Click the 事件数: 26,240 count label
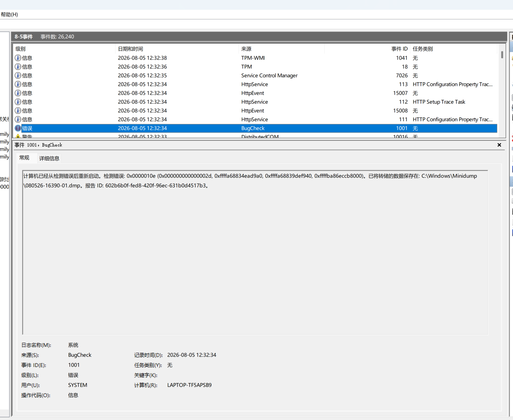Image resolution: width=513 pixels, height=420 pixels. click(x=57, y=37)
